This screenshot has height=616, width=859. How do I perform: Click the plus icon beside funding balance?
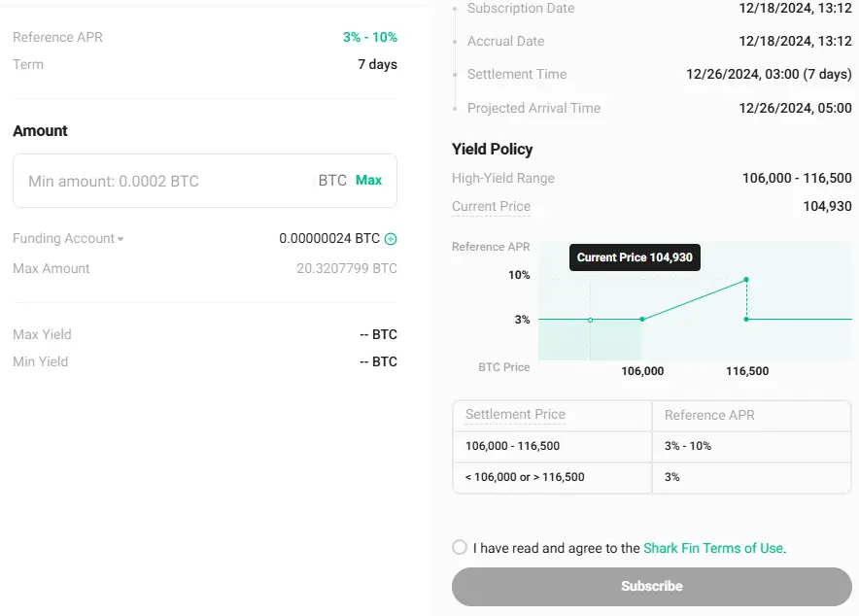point(391,239)
